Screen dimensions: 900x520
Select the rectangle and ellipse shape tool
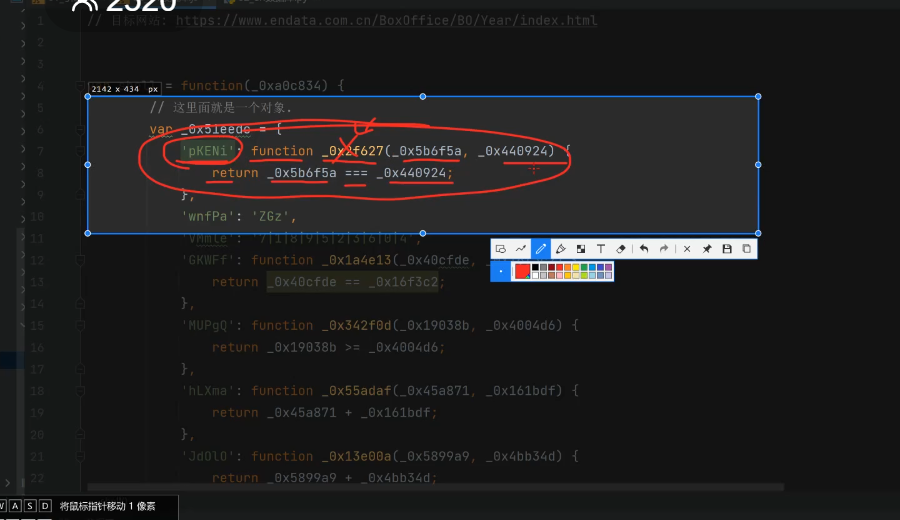click(x=501, y=249)
